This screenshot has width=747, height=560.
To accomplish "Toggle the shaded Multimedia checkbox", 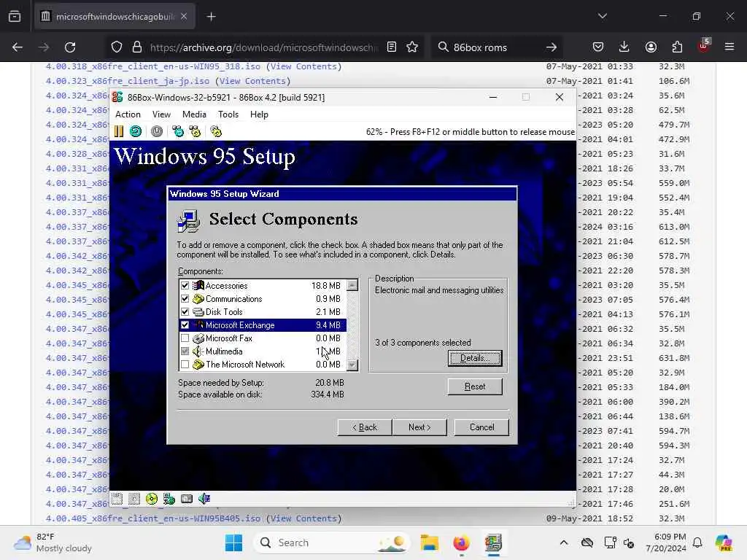I will click(185, 351).
